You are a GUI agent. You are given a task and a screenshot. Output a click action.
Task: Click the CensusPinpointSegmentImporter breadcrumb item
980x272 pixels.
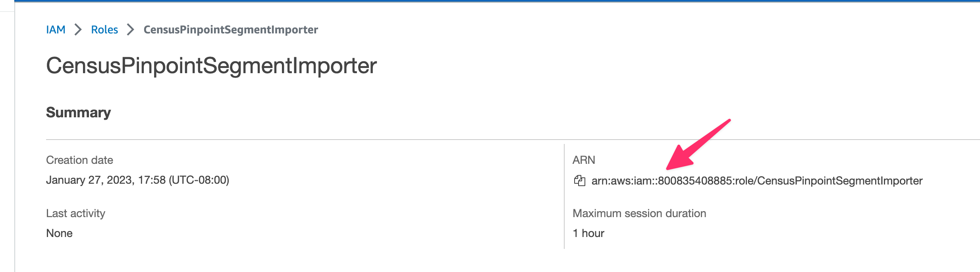tap(231, 29)
